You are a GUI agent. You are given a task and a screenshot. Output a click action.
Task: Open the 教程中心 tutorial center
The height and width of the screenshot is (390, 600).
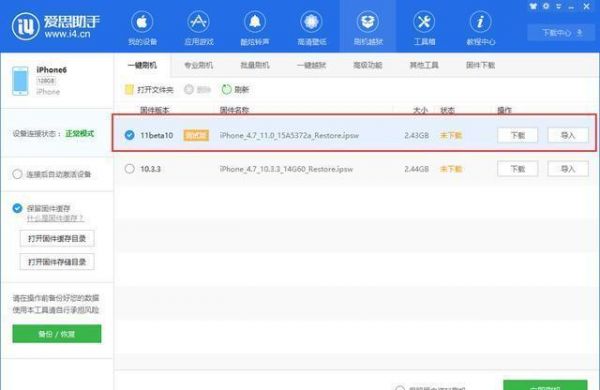pyautogui.click(x=481, y=28)
